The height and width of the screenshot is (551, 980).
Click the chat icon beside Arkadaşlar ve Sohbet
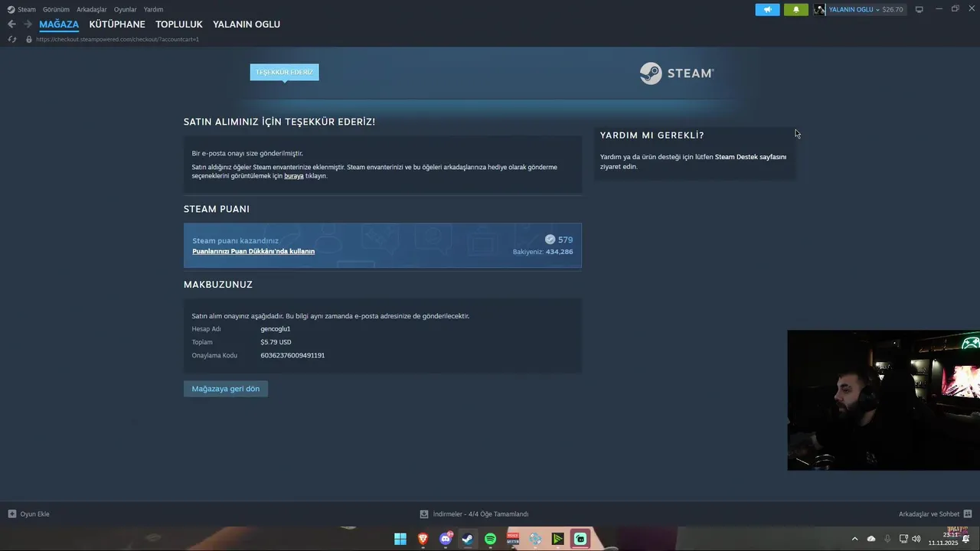pyautogui.click(x=967, y=514)
